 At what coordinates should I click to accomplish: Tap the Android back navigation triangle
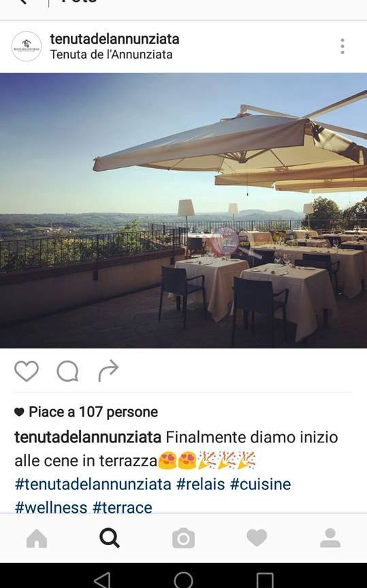tap(102, 580)
